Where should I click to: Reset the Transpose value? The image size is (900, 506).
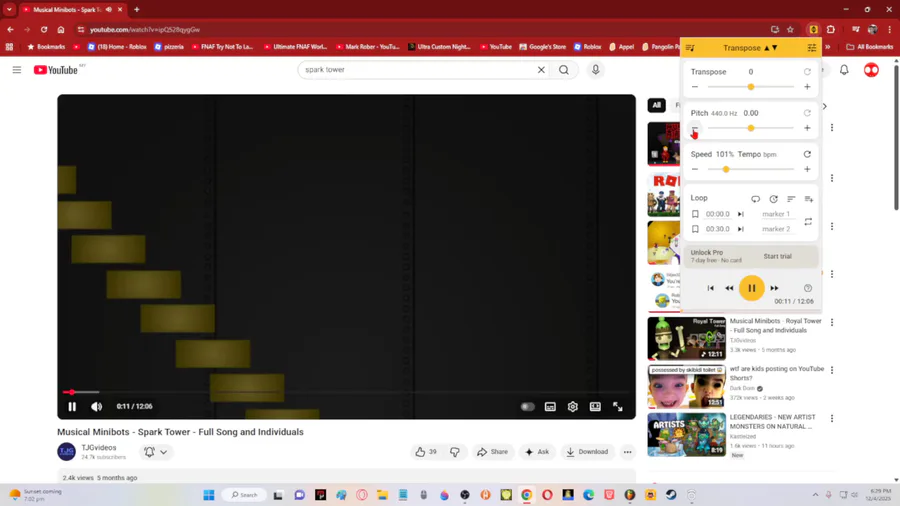(x=807, y=72)
